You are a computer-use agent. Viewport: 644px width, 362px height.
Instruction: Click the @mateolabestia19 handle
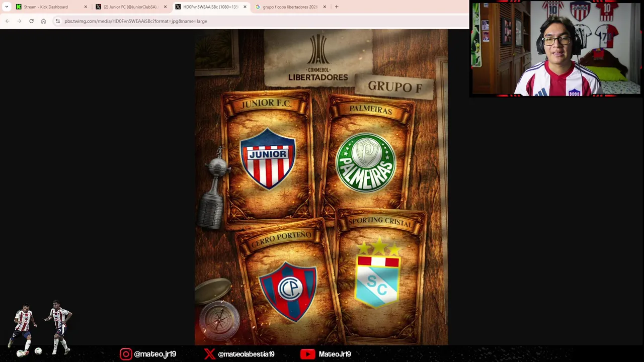[246, 354]
